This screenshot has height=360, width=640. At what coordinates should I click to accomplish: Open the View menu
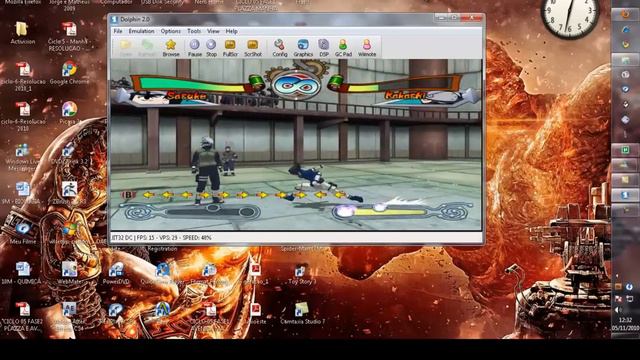(213, 31)
